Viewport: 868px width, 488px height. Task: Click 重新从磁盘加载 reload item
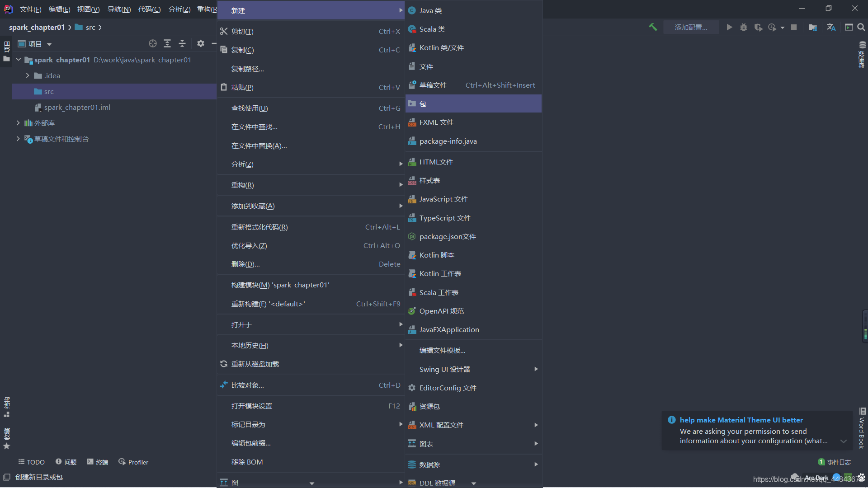tap(311, 364)
